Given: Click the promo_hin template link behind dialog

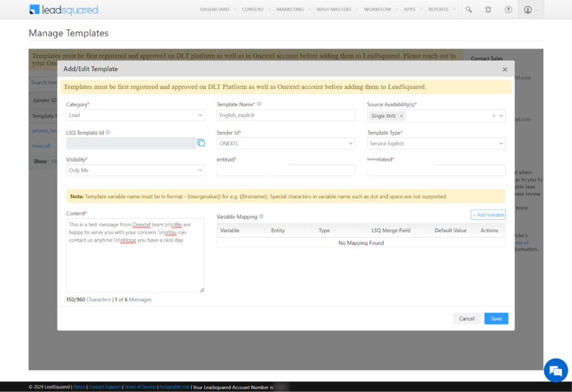Looking at the screenshot, I should pyautogui.click(x=45, y=131).
